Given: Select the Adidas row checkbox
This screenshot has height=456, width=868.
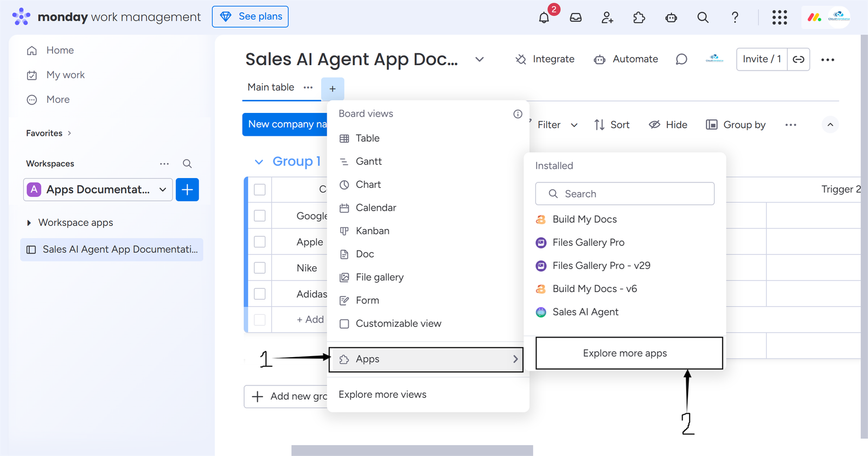Looking at the screenshot, I should (260, 294).
